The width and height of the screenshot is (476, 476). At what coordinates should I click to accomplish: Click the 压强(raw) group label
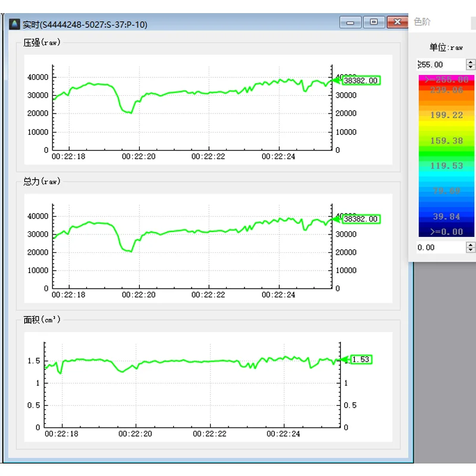42,42
